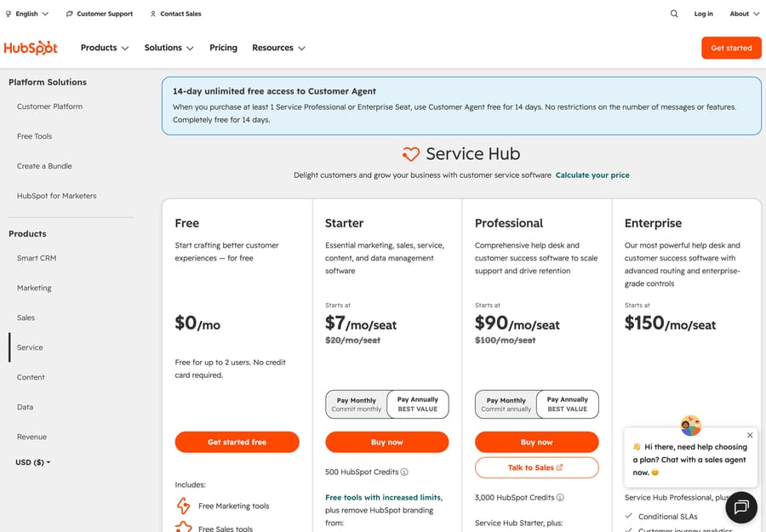Click the Enterprise plan heading

653,223
